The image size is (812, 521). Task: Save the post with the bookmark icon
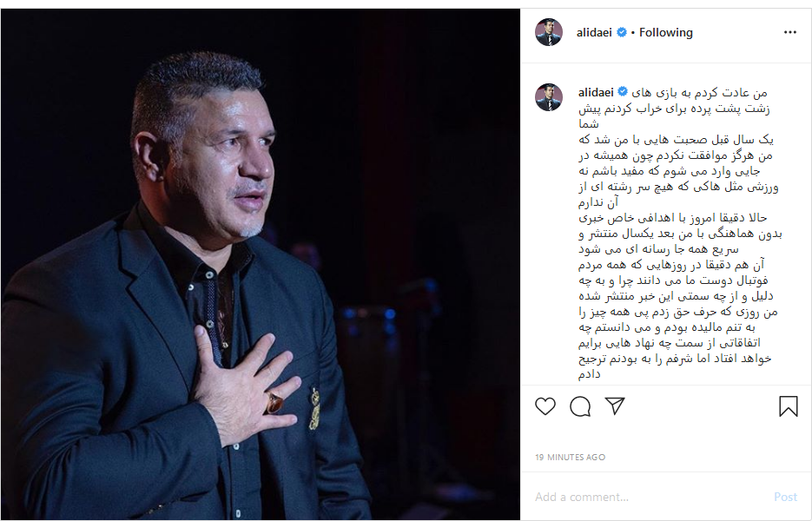coord(789,406)
